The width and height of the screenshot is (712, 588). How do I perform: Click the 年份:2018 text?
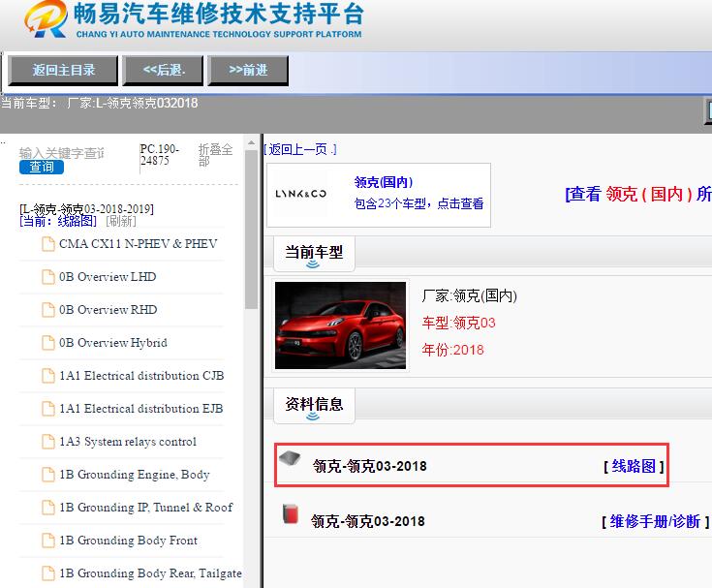click(x=452, y=350)
